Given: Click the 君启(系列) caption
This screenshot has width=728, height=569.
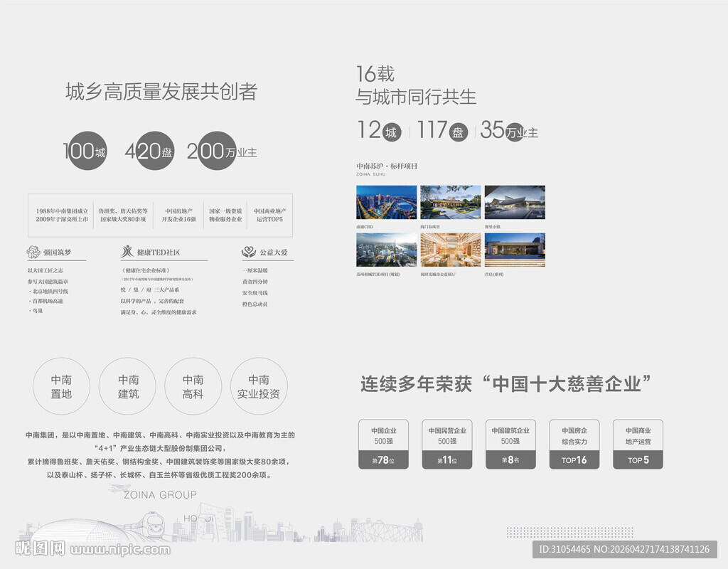Looking at the screenshot, I should [494, 275].
